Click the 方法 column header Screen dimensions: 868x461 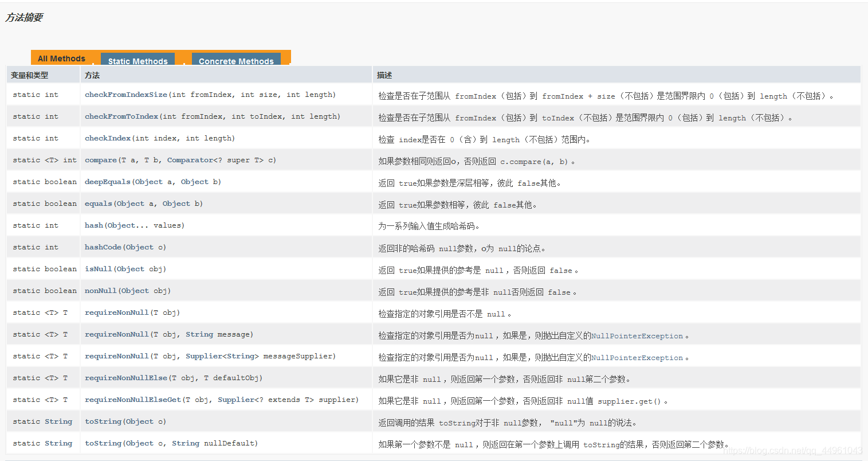tap(92, 75)
